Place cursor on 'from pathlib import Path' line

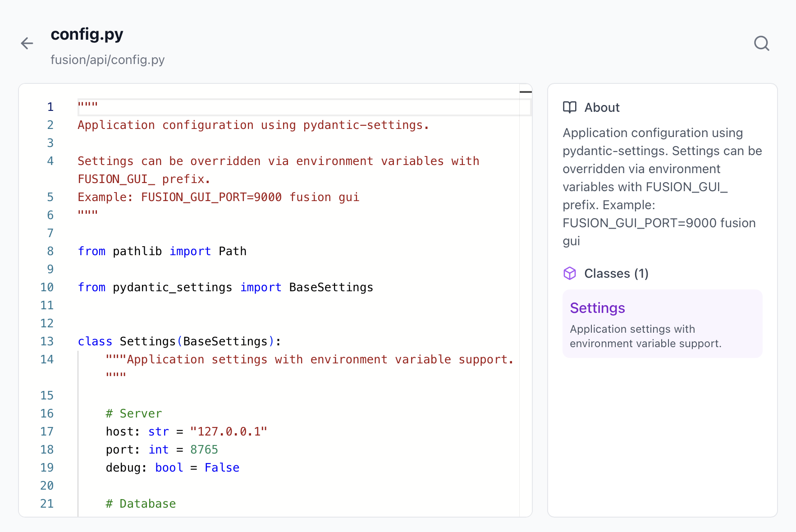click(162, 251)
